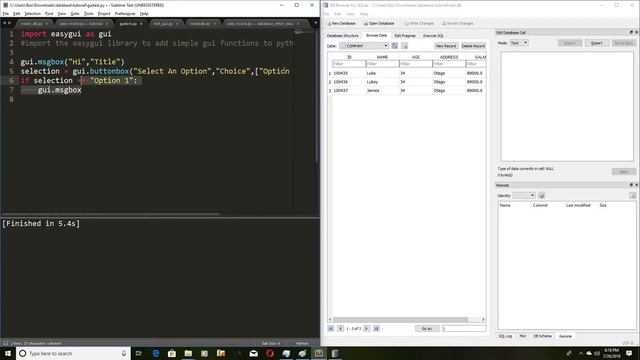Open View menu in DB Browser
The image size is (640, 360).
(350, 14)
